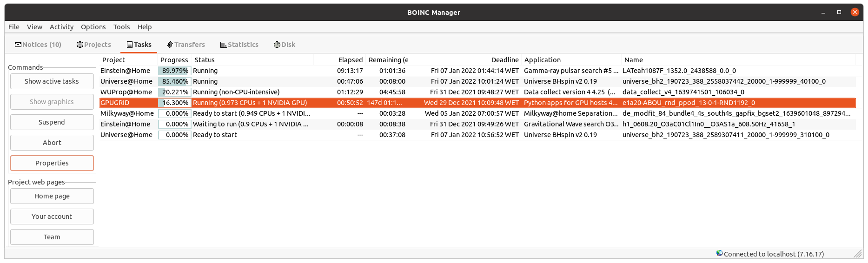Viewport: 868px width, 263px height.
Task: Sort by the Status column header
Action: 252,60
